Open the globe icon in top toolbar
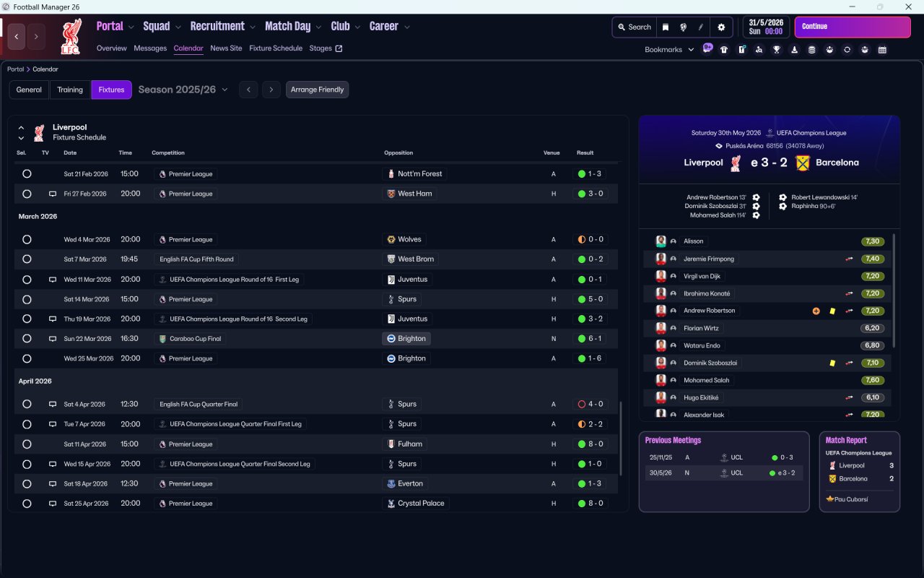 click(683, 27)
